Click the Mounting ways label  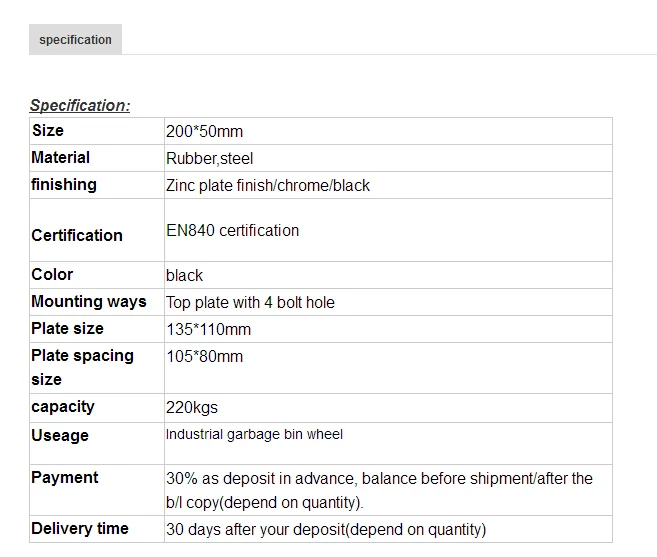click(89, 302)
